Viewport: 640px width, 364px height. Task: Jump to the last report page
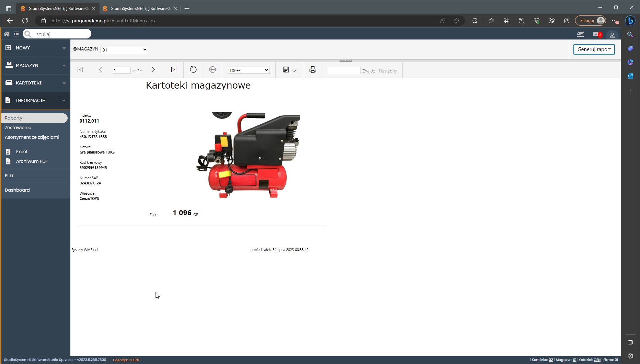click(x=174, y=70)
